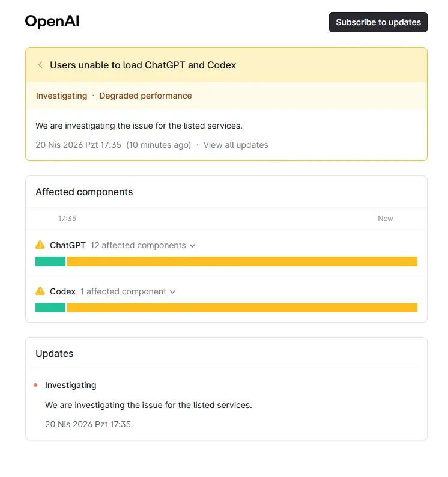
Task: Click the yellow segment of ChatGPT's status bar
Action: coord(242,261)
